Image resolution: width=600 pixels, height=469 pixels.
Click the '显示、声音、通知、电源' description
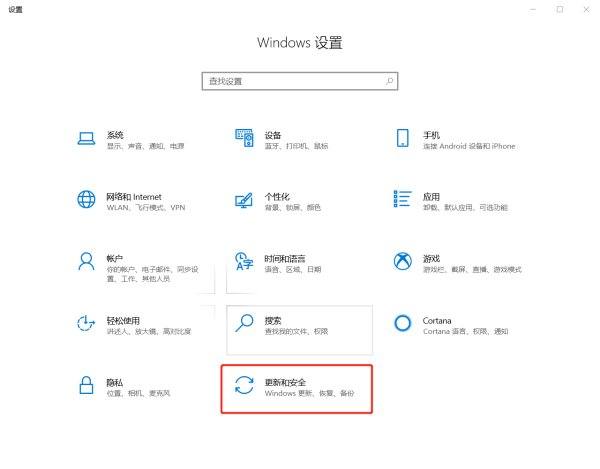[145, 146]
